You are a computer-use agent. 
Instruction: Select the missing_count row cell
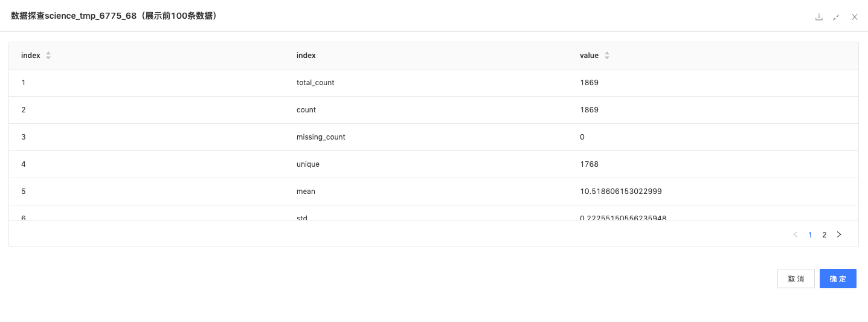(x=321, y=137)
